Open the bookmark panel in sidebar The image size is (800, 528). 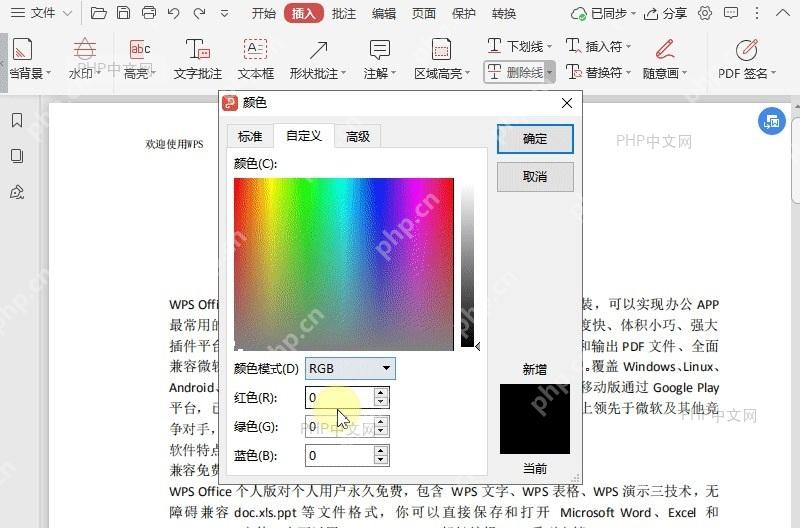coord(17,120)
